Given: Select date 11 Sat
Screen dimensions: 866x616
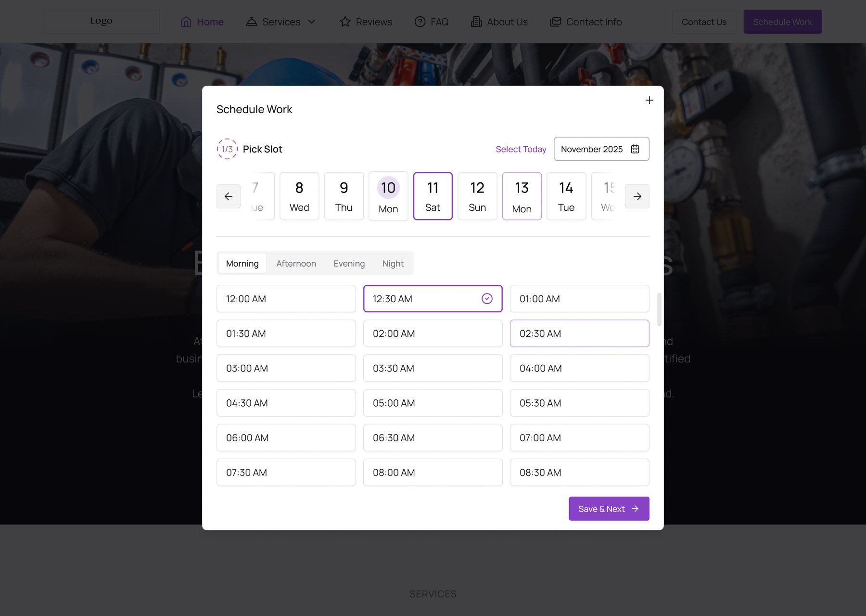Looking at the screenshot, I should 433,196.
